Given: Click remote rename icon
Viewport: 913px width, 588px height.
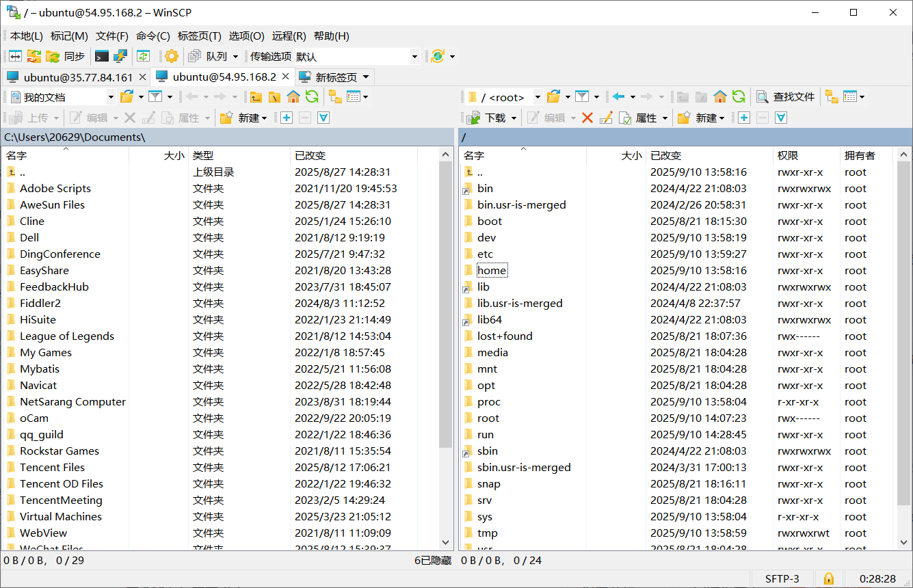Looking at the screenshot, I should 606,118.
